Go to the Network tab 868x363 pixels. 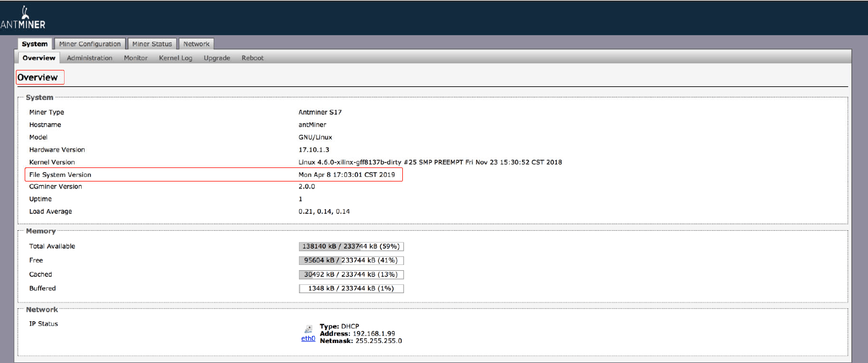196,44
